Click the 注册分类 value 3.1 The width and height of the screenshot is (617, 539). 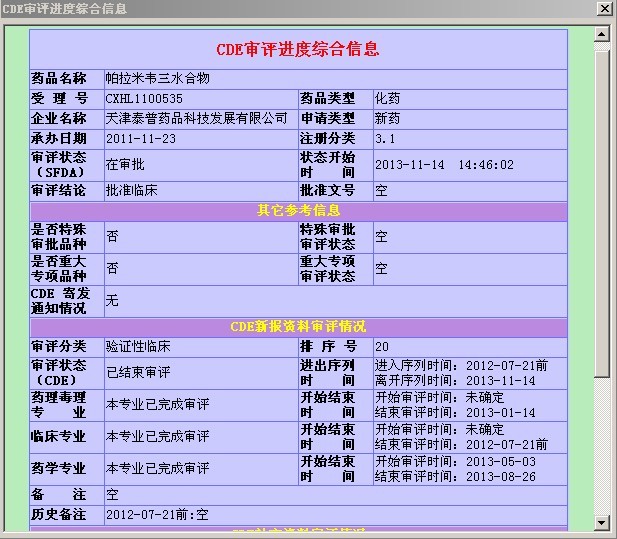(385, 139)
